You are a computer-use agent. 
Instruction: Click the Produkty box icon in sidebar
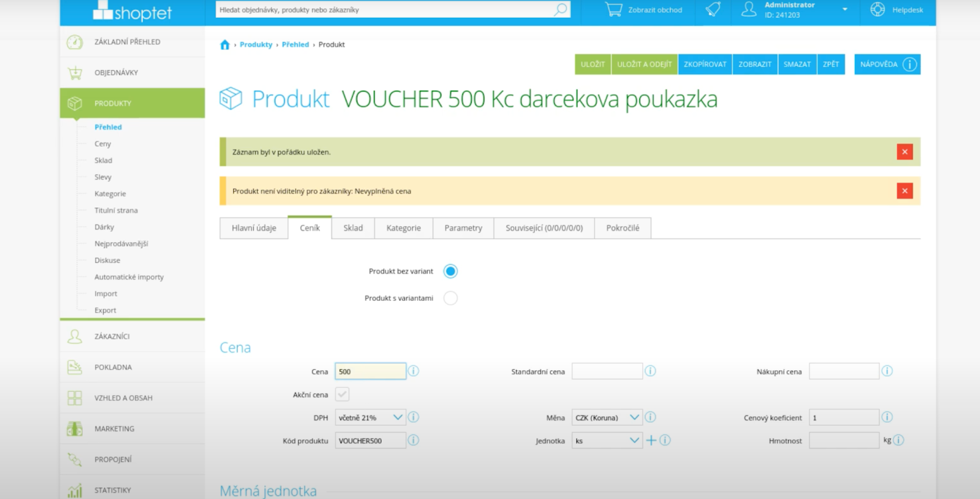pos(75,103)
